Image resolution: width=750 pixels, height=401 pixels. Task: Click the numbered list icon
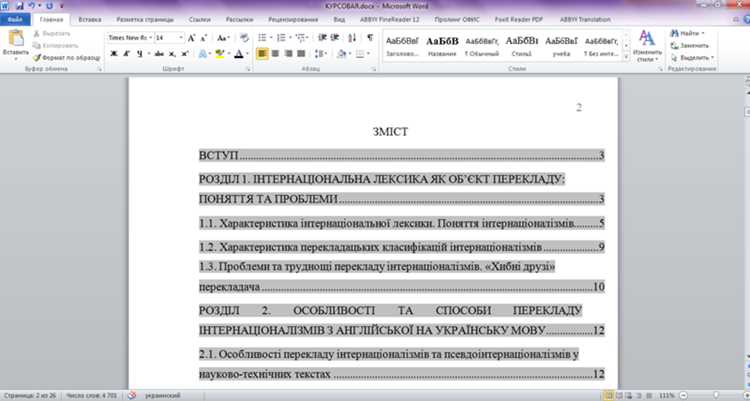coord(281,38)
